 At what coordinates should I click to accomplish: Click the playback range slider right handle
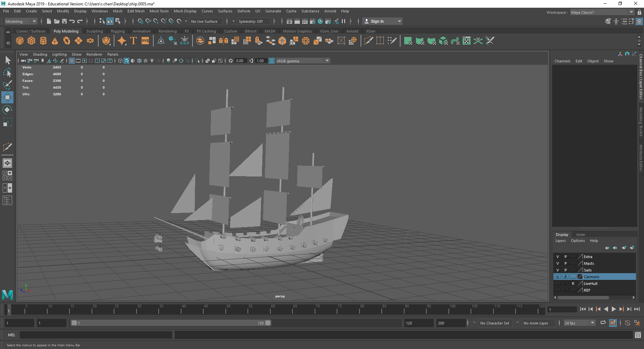268,323
